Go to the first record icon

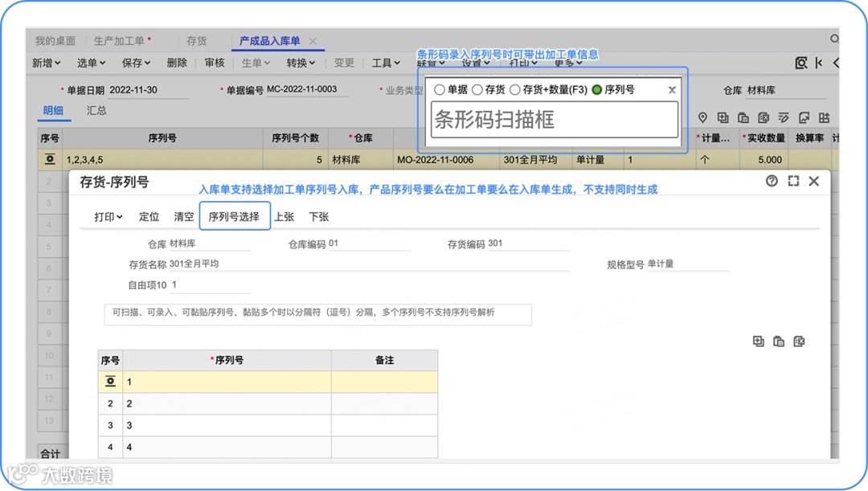pos(819,63)
